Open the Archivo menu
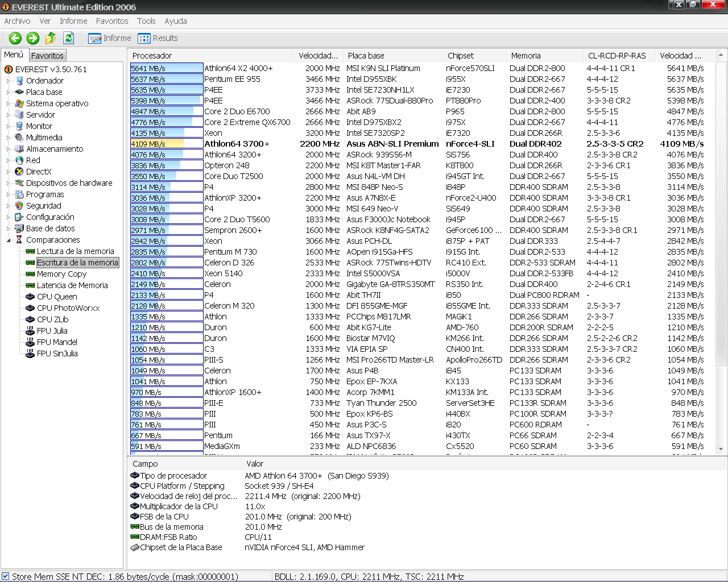 [x=18, y=21]
